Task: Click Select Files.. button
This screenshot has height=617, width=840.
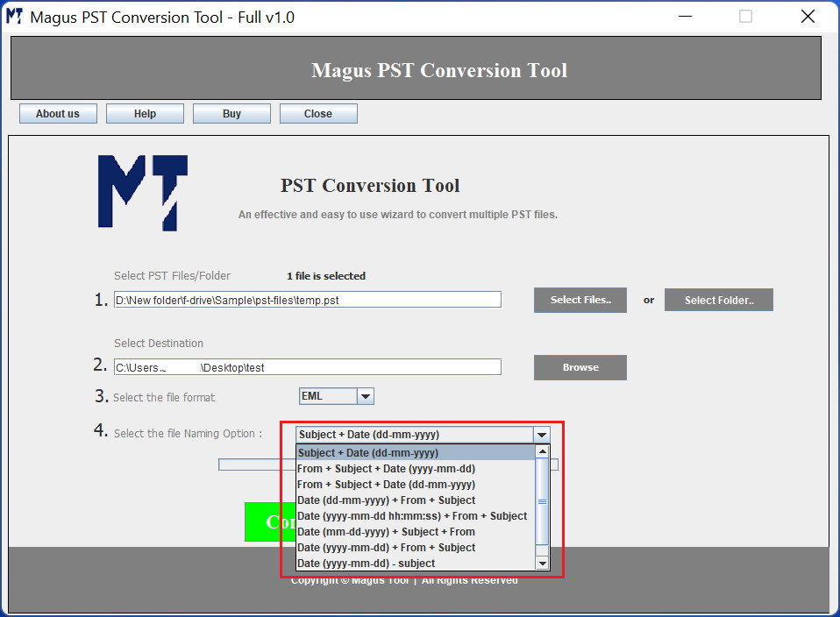Action: point(580,300)
